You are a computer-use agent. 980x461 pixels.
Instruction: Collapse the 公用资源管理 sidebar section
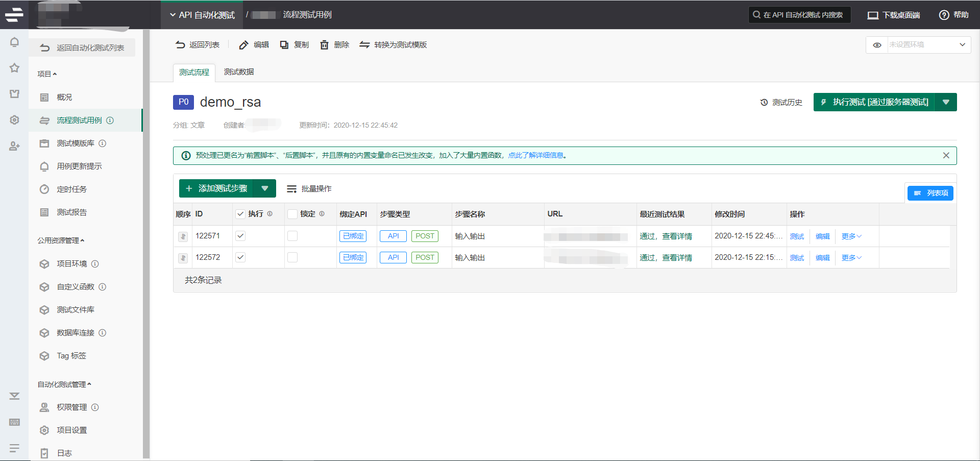tap(61, 240)
